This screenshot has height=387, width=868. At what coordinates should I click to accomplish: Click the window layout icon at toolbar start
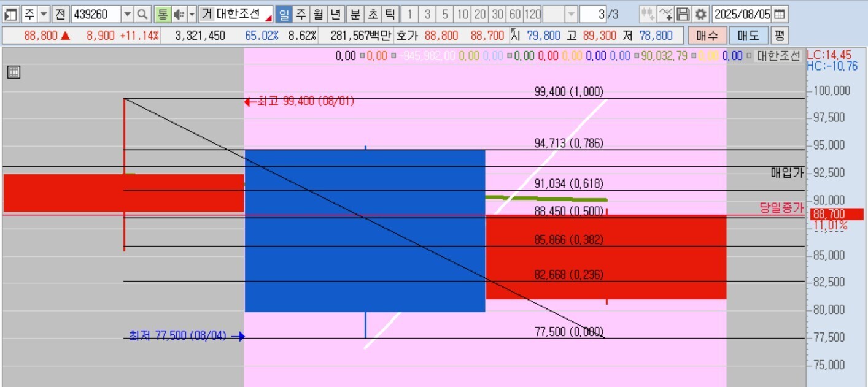pos(10,14)
